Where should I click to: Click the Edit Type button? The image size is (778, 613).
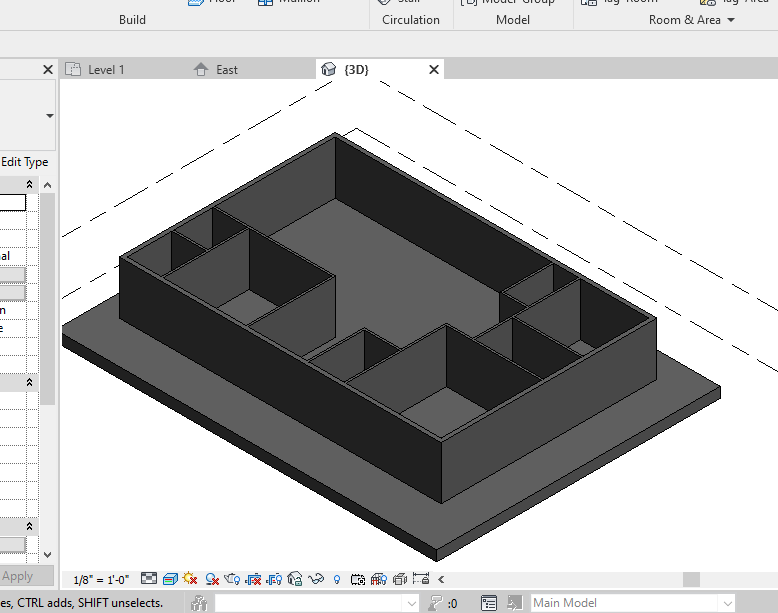[x=24, y=162]
